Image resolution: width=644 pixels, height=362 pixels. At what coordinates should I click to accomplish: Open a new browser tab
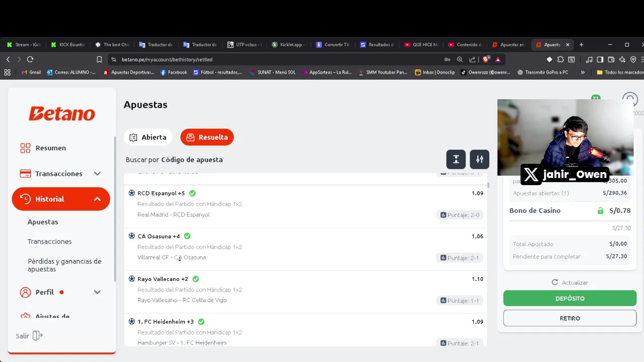(x=581, y=45)
